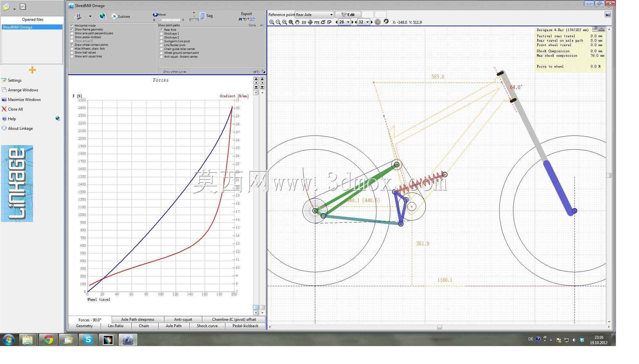The width and height of the screenshot is (639, 364).
Task: Uncheck Draw wheel contact points
Action: point(72,45)
